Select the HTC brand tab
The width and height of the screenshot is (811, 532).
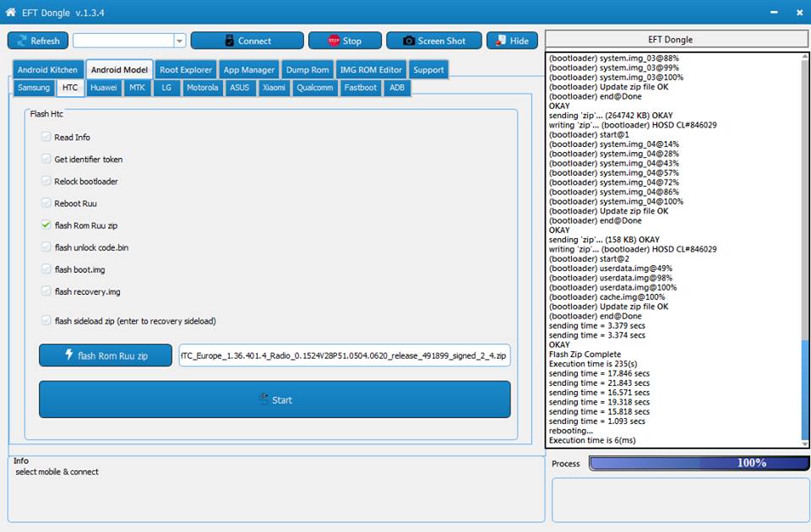70,87
